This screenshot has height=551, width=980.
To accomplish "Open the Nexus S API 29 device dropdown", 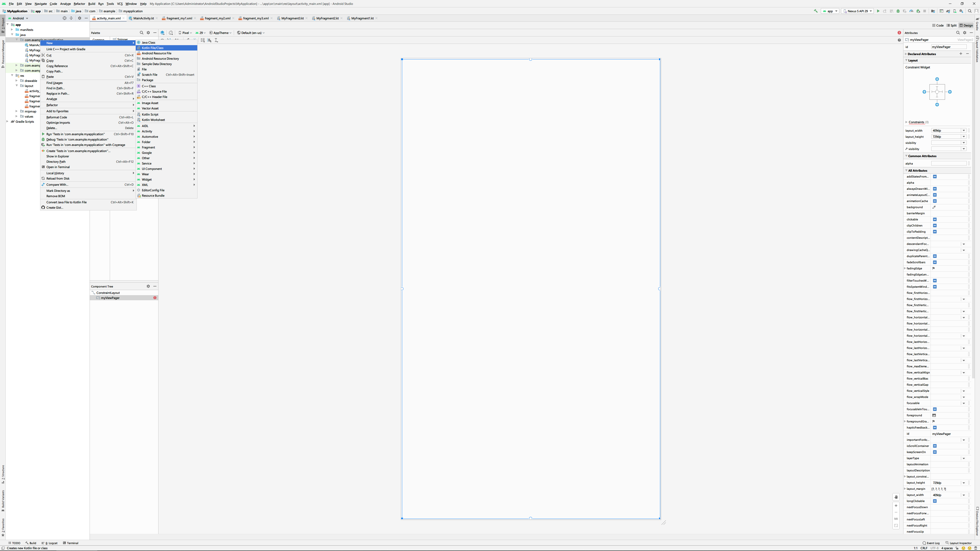I will [x=857, y=11].
